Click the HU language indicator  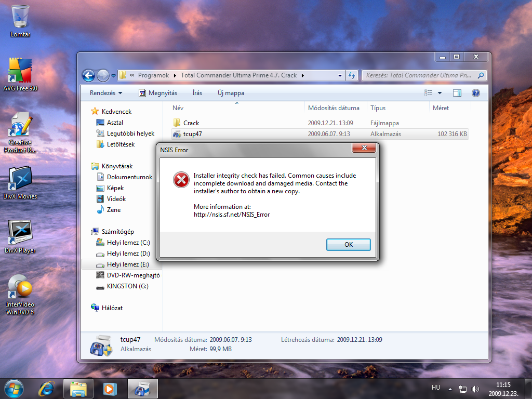click(436, 388)
